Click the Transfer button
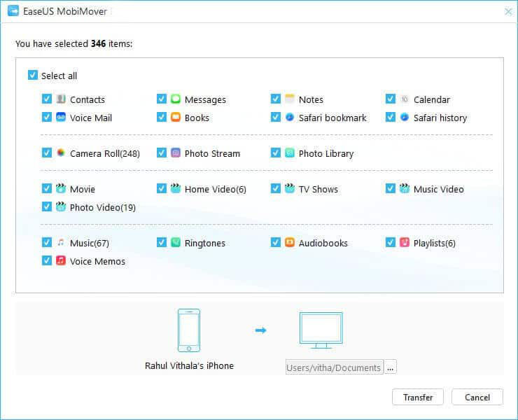The height and width of the screenshot is (420, 518). [x=418, y=397]
